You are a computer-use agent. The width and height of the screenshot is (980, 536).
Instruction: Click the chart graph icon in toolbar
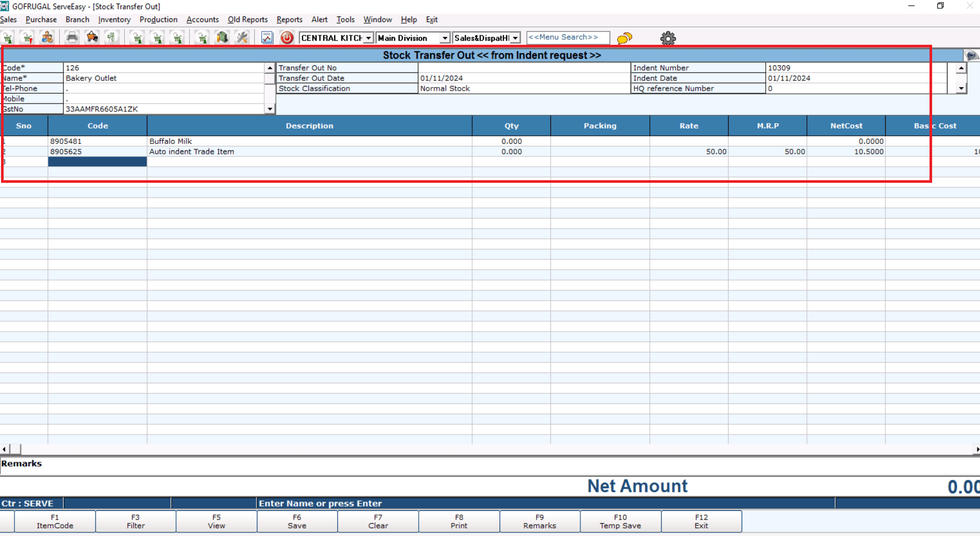pyautogui.click(x=267, y=38)
